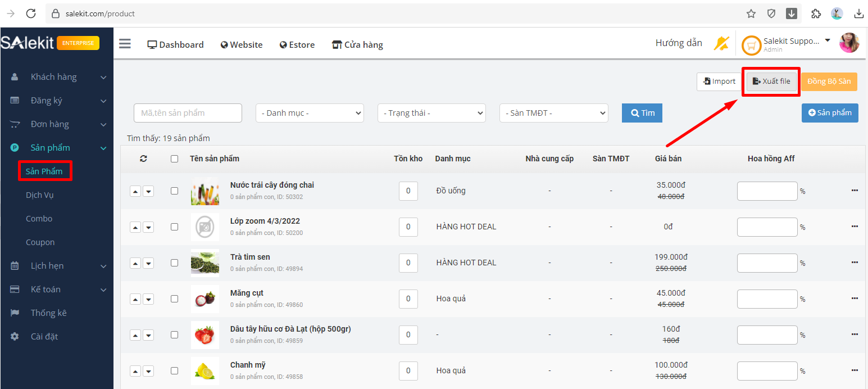Open Website in top navigation
Viewport: 868px width, 389px height.
[x=242, y=44]
